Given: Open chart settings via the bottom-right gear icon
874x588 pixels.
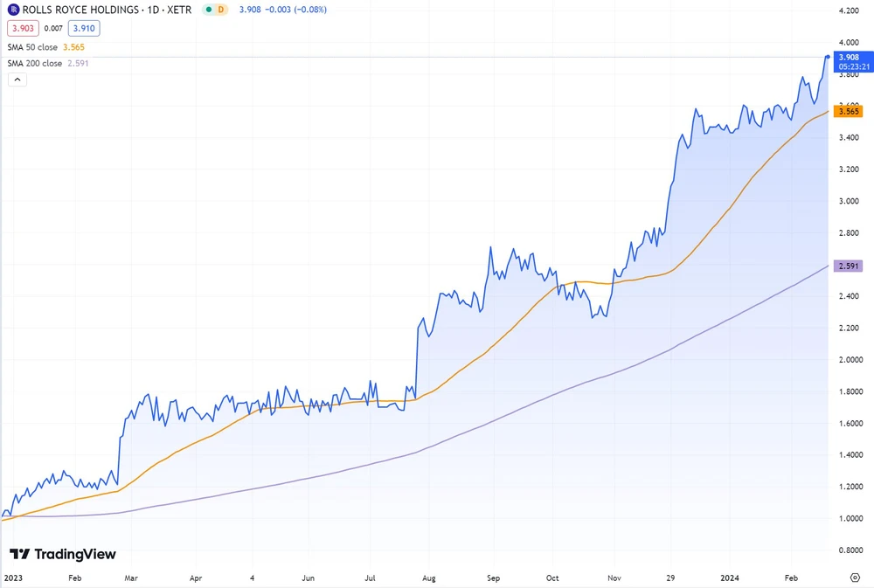Looking at the screenshot, I should [857, 578].
